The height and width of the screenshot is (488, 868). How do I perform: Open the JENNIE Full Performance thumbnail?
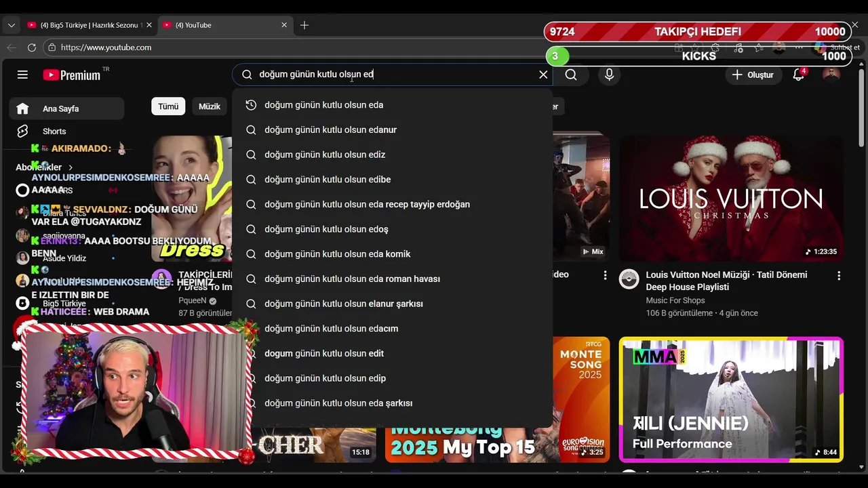tap(731, 400)
